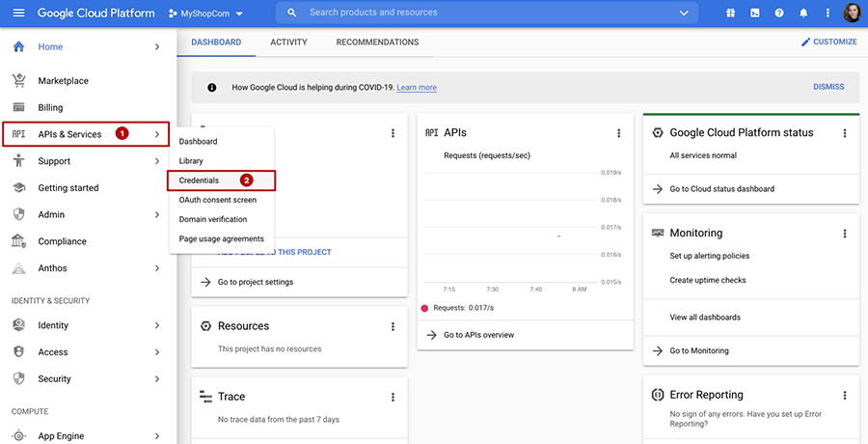The width and height of the screenshot is (868, 444).
Task: Open the help question mark icon
Action: pos(779,13)
